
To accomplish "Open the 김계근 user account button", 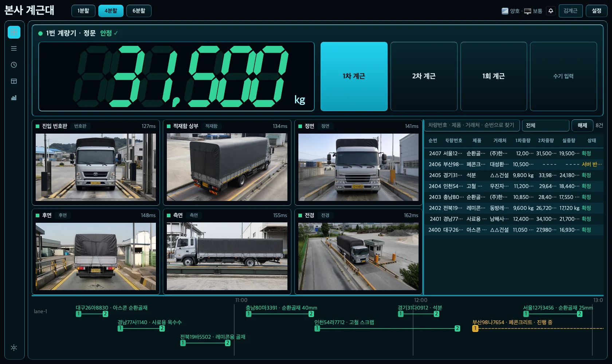I will point(570,11).
